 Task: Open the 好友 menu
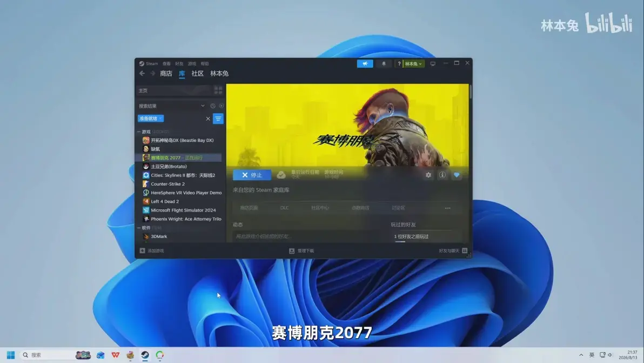(179, 64)
